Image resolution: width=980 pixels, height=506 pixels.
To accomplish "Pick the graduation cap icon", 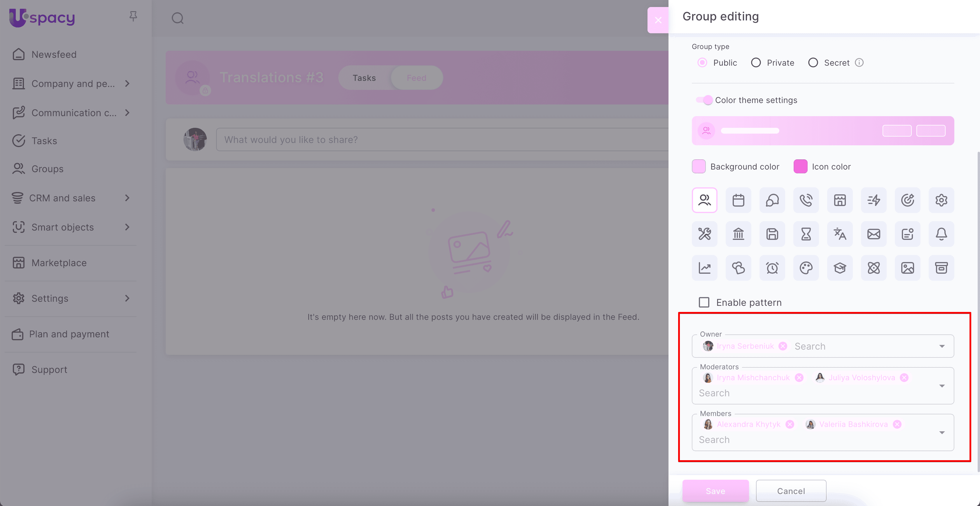I will pyautogui.click(x=840, y=268).
